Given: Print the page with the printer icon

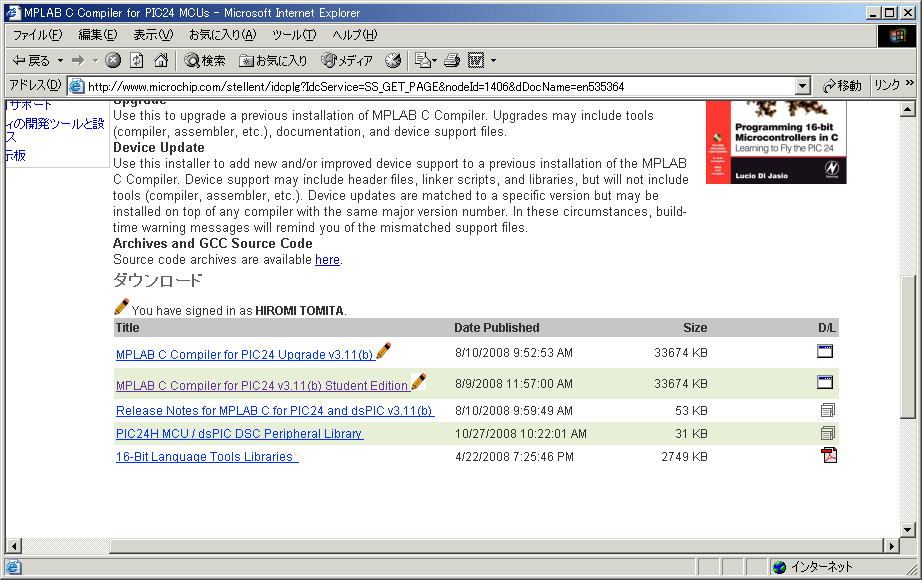Looking at the screenshot, I should point(452,60).
